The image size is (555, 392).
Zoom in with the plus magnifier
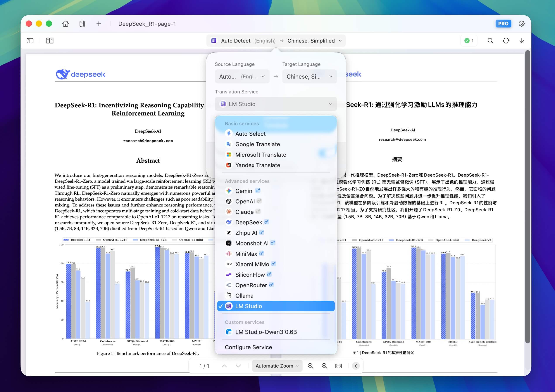coord(324,366)
